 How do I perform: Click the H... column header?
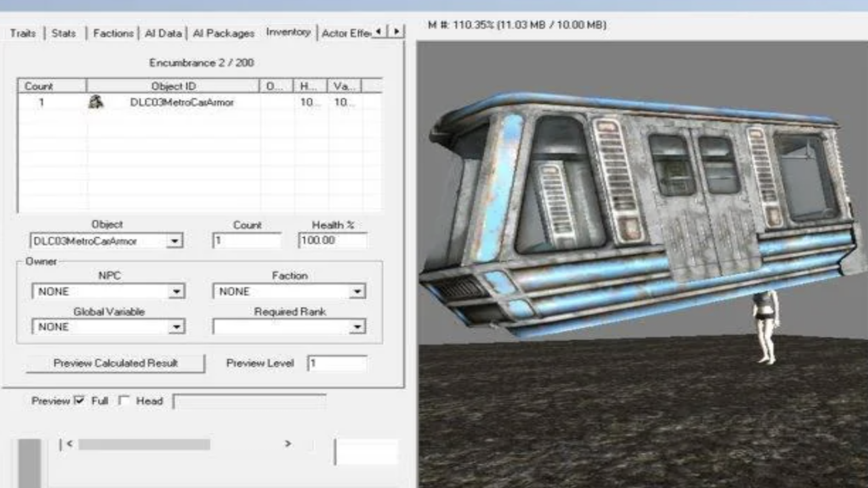pyautogui.click(x=310, y=86)
